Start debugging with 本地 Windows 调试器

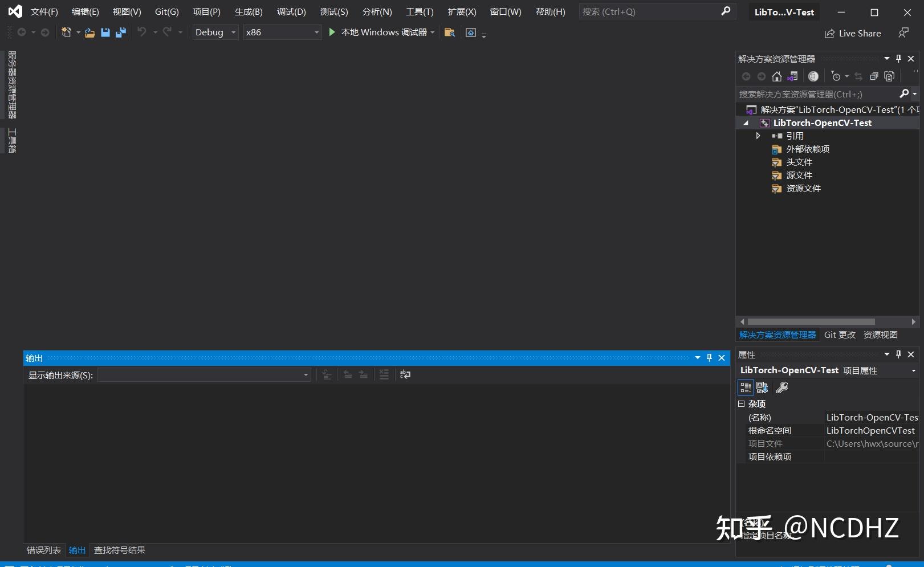coord(378,32)
